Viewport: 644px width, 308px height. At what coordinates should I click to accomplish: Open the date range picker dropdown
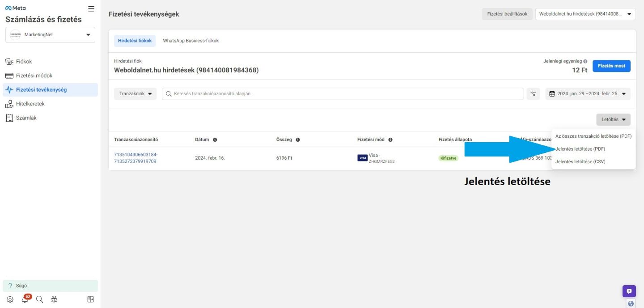pyautogui.click(x=588, y=94)
